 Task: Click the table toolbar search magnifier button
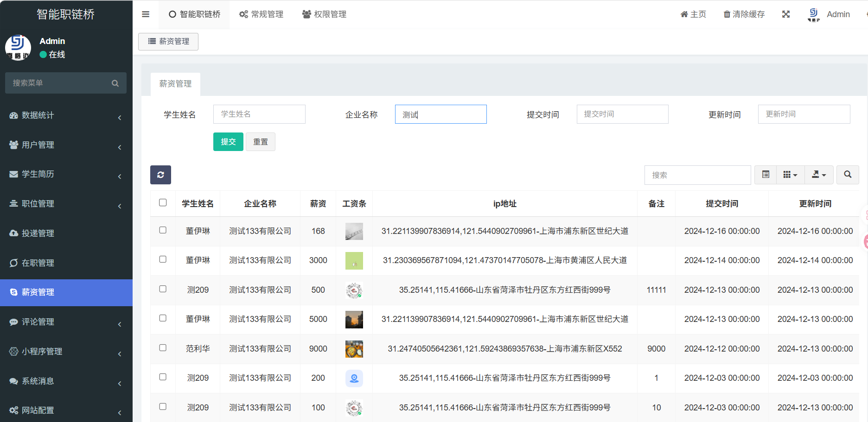pos(847,175)
